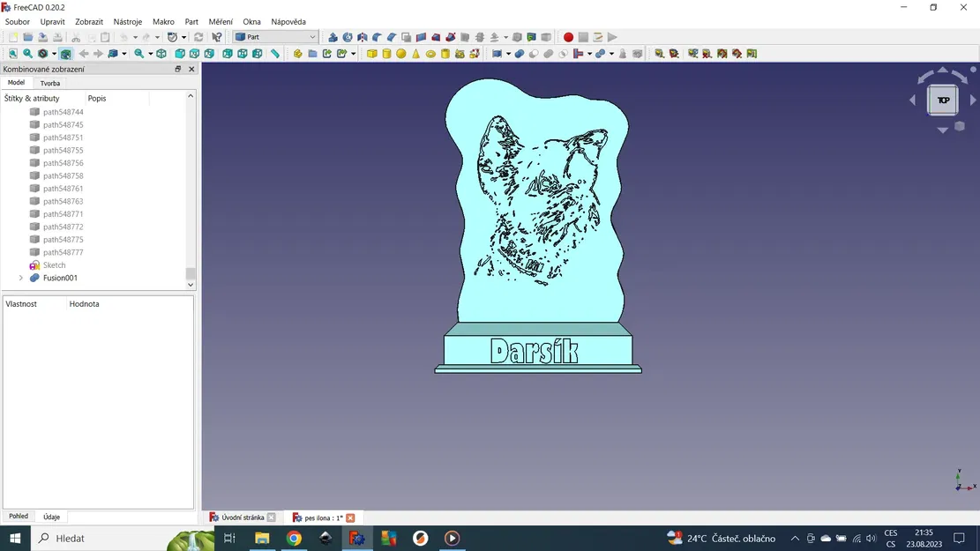Create a group with folder icon
This screenshot has width=980, height=551.
pyautogui.click(x=312, y=54)
